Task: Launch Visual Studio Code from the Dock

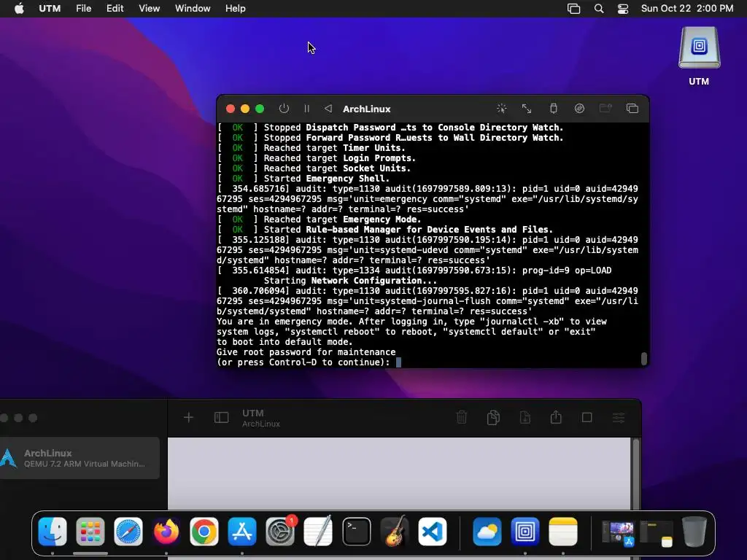Action: (433, 532)
